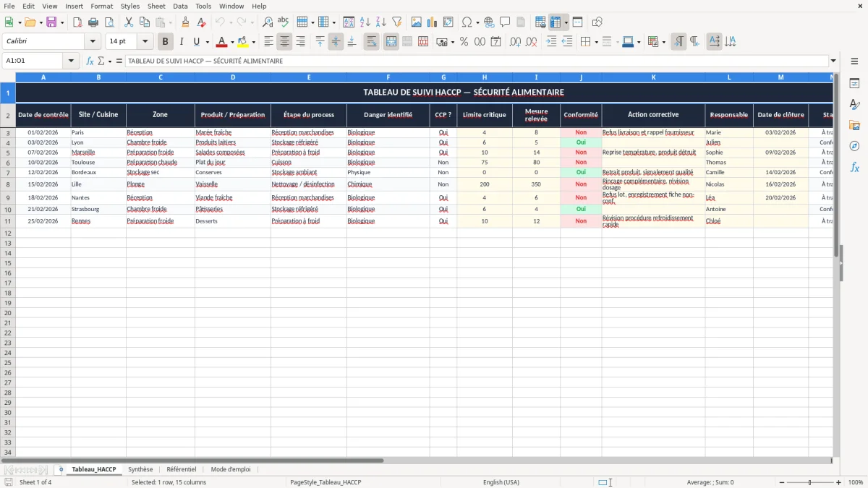Toggle Merge and Center Cells
Screen dimensions: 868x488
click(391, 42)
